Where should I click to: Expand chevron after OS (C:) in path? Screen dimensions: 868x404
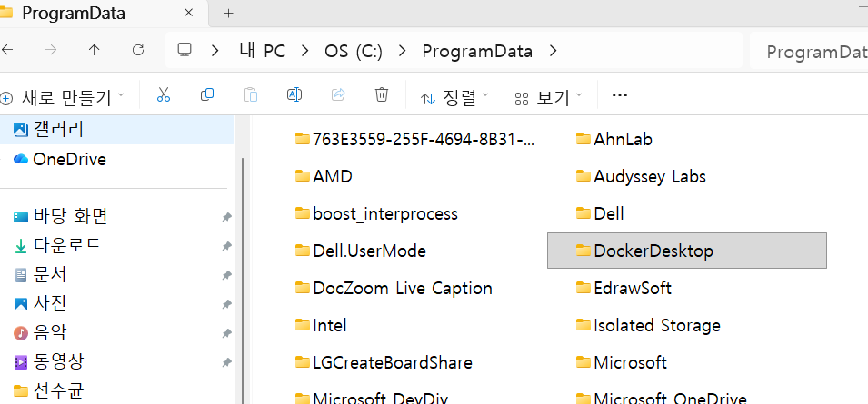click(x=403, y=51)
